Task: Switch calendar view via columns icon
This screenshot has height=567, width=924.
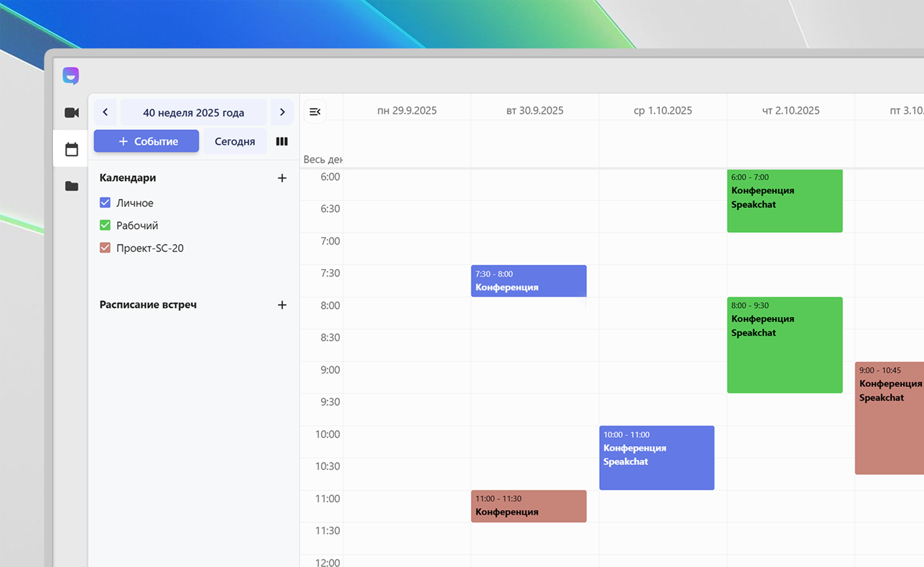Action: click(x=282, y=141)
